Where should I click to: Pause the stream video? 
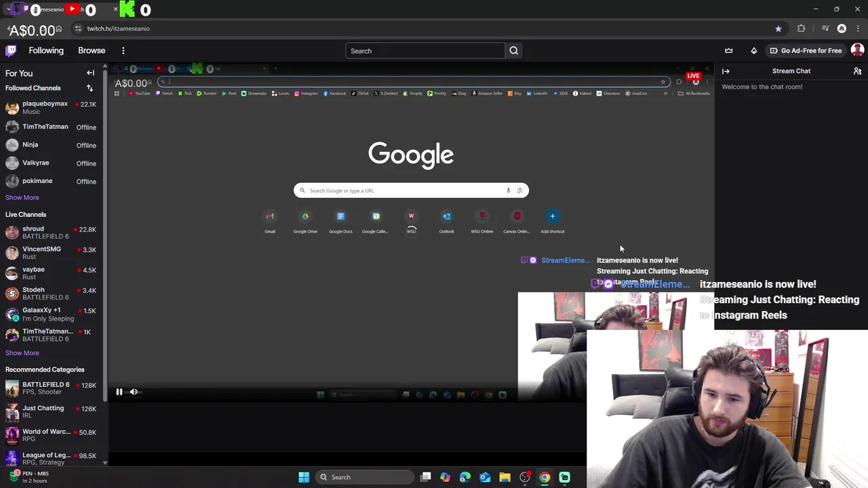click(x=119, y=392)
